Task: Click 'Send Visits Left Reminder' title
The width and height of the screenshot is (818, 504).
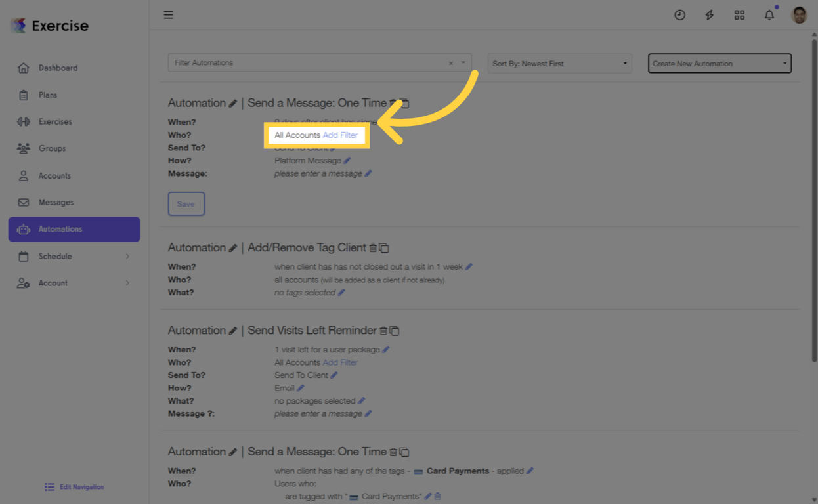Action: point(312,331)
